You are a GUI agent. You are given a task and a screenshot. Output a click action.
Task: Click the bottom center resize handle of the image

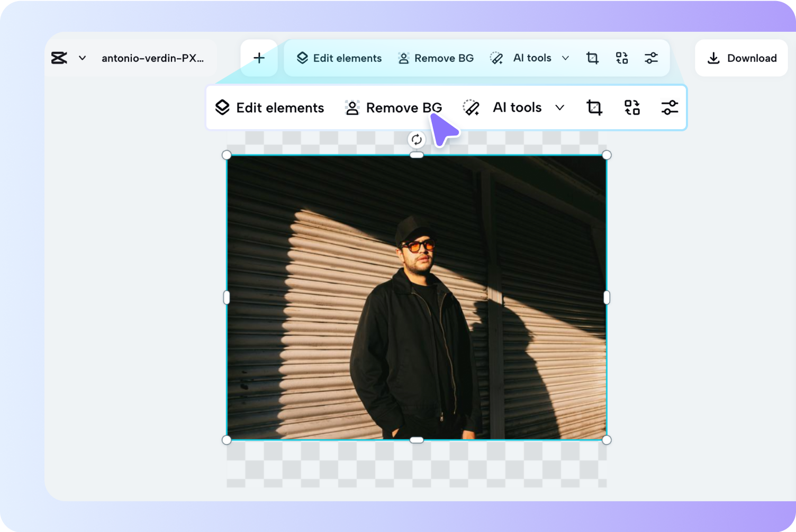pyautogui.click(x=417, y=439)
